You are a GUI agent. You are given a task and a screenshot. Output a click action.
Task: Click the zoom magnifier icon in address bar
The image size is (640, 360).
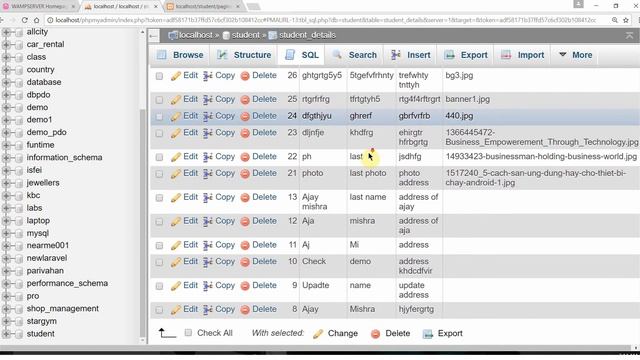pyautogui.click(x=614, y=20)
